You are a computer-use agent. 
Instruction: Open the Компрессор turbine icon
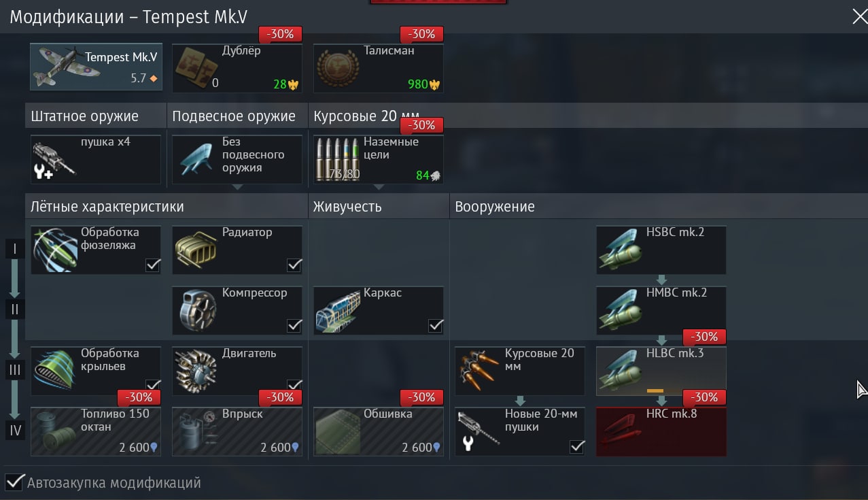[x=196, y=310]
